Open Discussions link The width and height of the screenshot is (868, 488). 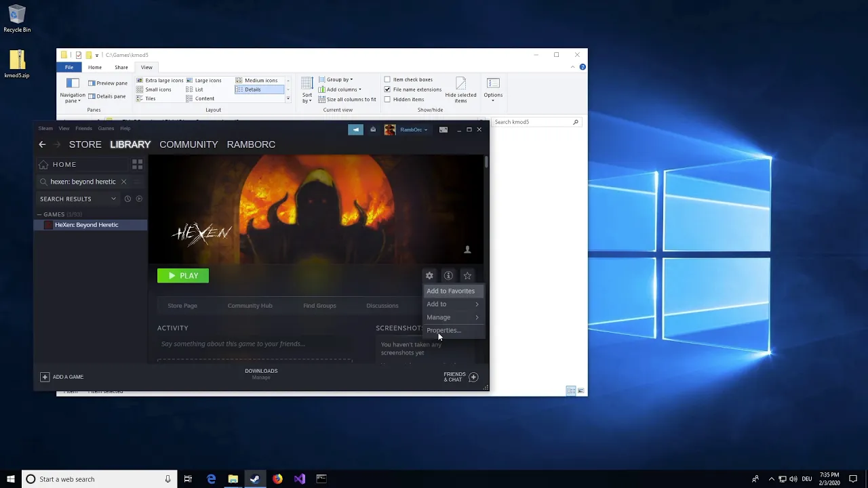pos(382,306)
